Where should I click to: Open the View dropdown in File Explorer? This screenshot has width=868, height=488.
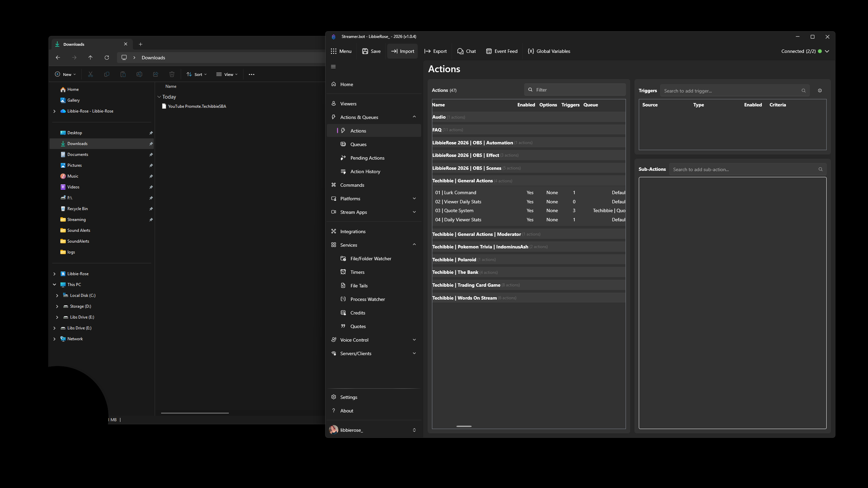pos(227,74)
